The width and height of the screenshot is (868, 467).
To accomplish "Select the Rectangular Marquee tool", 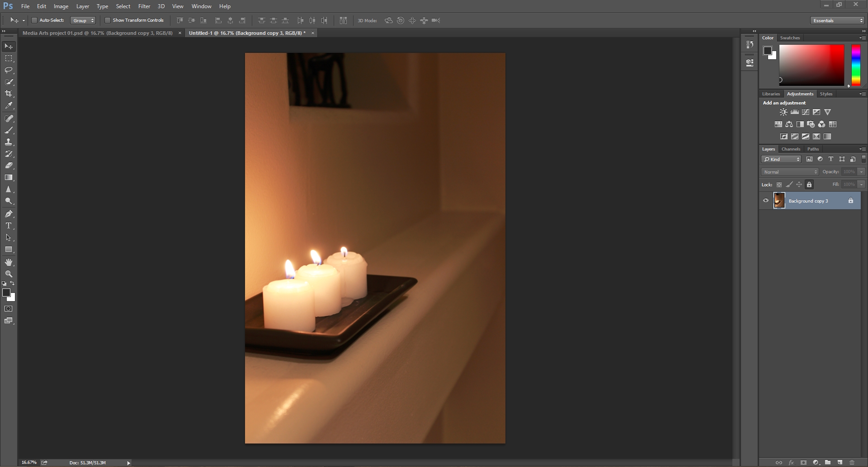I will 9,58.
